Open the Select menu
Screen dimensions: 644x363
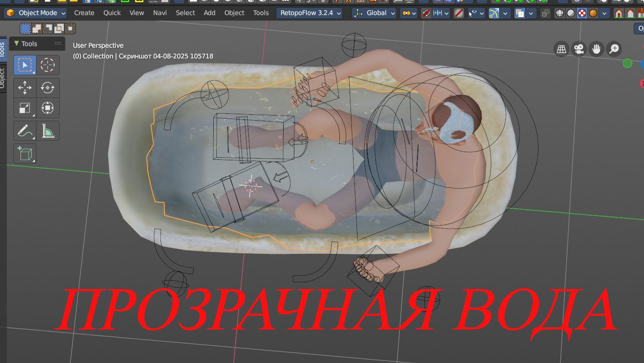[x=185, y=13]
